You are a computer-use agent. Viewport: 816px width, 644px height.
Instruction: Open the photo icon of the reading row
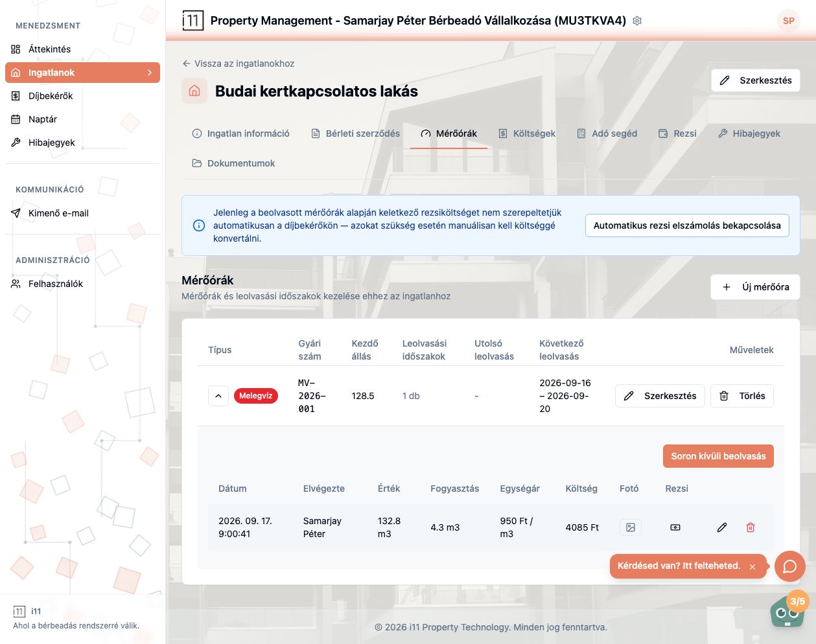pos(631,527)
